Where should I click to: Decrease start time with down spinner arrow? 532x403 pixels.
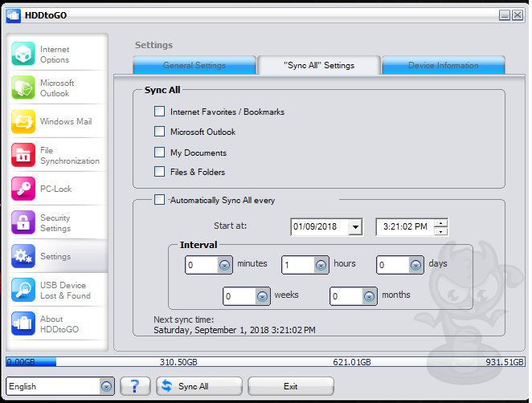pyautogui.click(x=440, y=231)
